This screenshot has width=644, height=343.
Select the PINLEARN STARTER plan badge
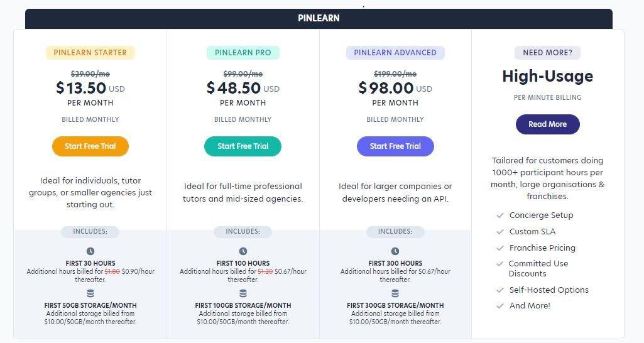coord(90,53)
